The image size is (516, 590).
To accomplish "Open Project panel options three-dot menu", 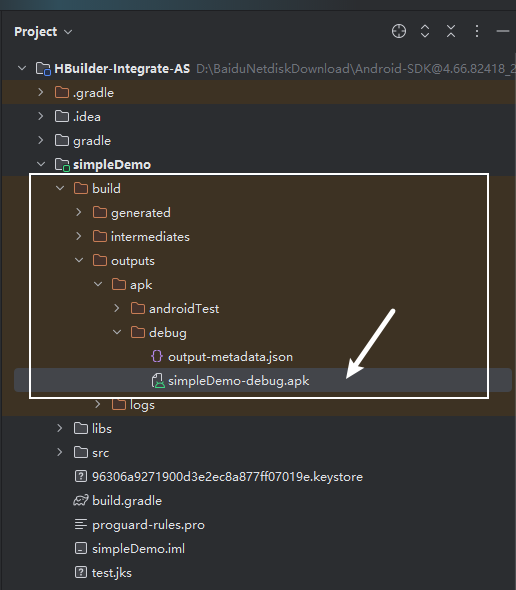I will click(477, 31).
